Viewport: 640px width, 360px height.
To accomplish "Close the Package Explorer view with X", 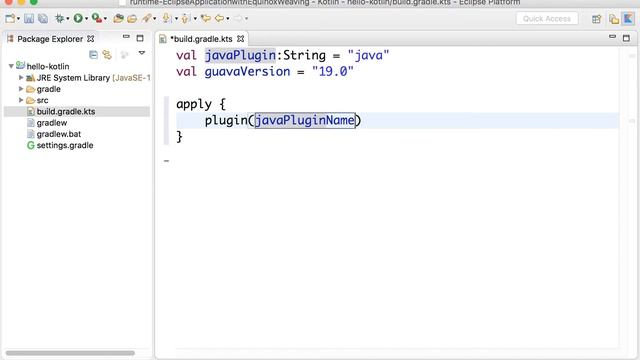I will [91, 39].
